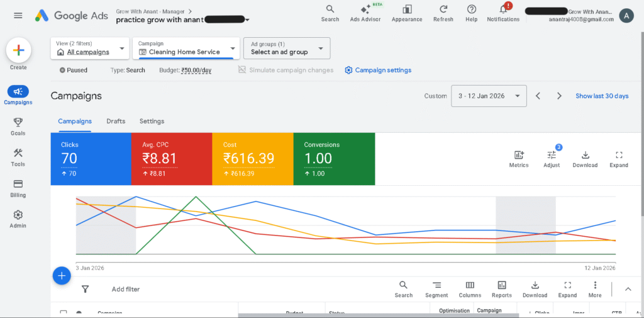This screenshot has width=644, height=318.
Task: Download the table data
Action: tap(535, 290)
